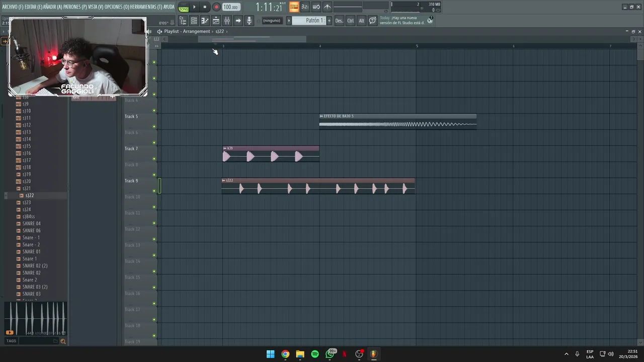
Task: Click the Alt button
Action: click(x=361, y=21)
